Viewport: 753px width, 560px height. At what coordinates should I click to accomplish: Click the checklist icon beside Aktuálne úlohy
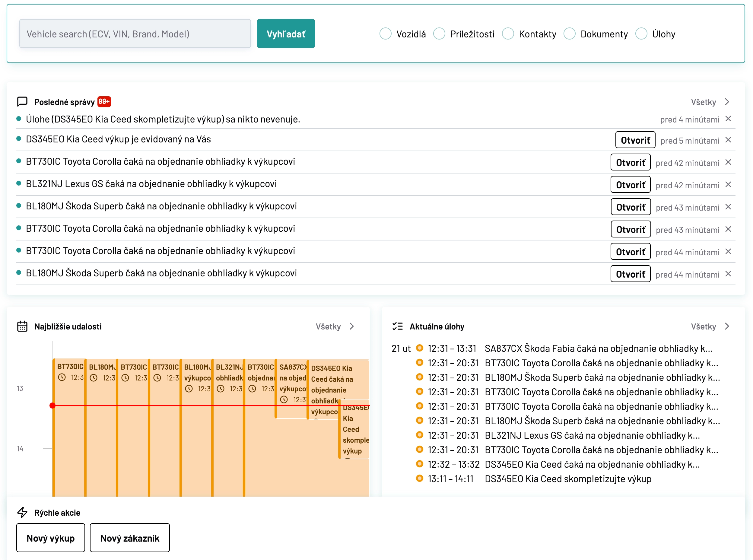point(398,326)
